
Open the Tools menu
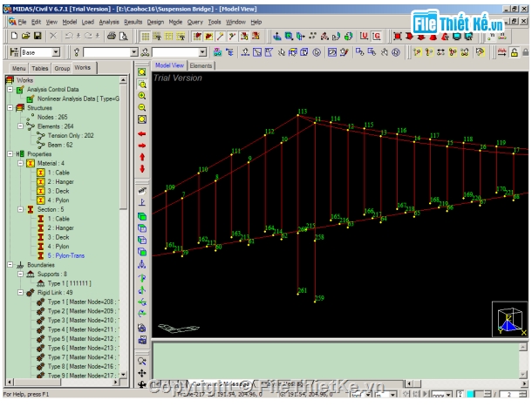coord(215,22)
